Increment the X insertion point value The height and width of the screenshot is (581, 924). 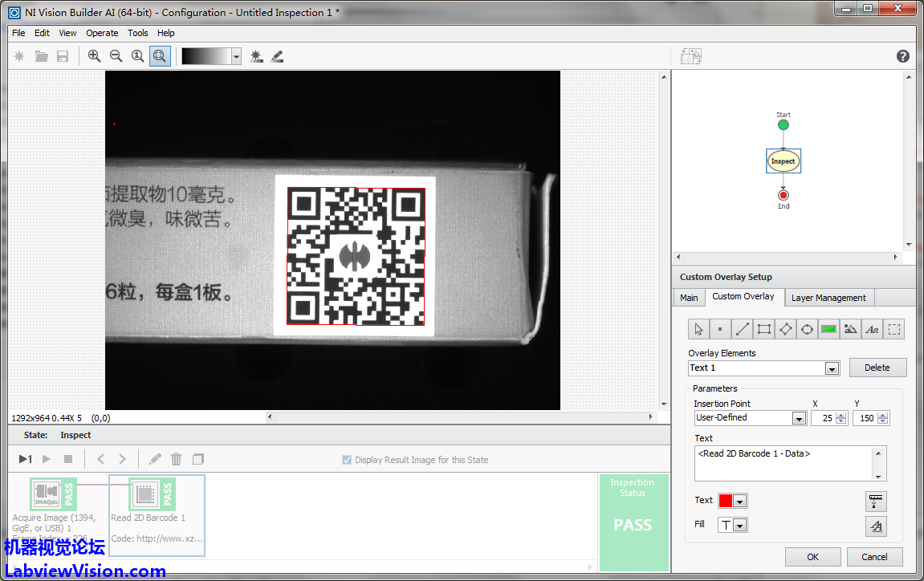pos(841,415)
